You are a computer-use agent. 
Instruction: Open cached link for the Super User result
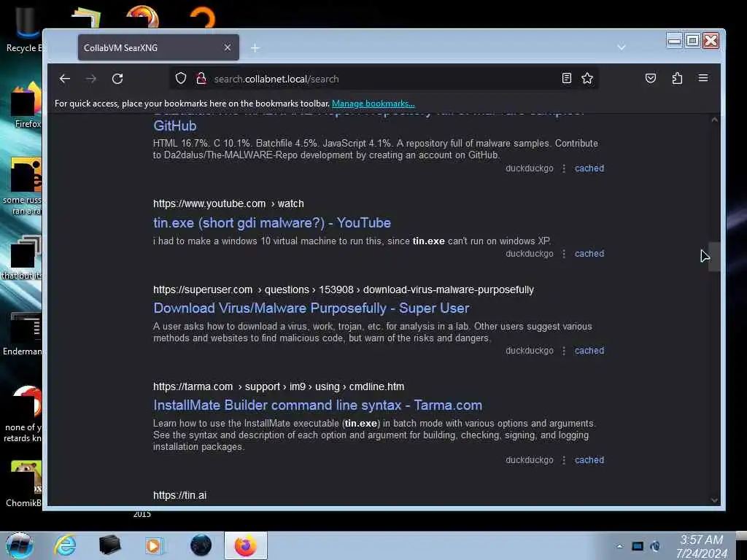(589, 351)
